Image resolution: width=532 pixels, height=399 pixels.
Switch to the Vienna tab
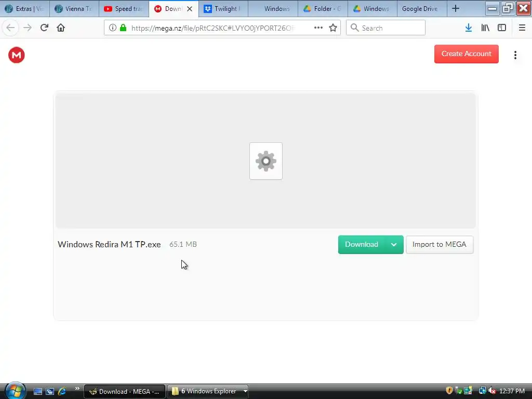coord(74,9)
